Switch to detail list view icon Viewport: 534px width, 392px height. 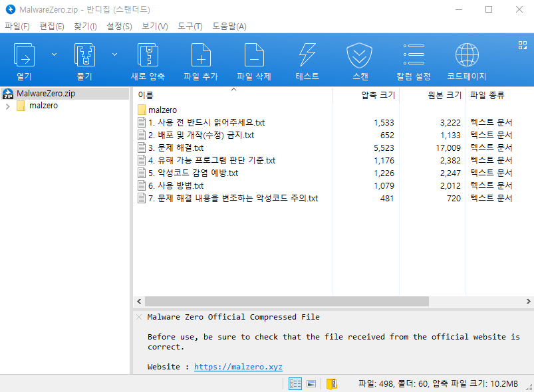(x=295, y=384)
